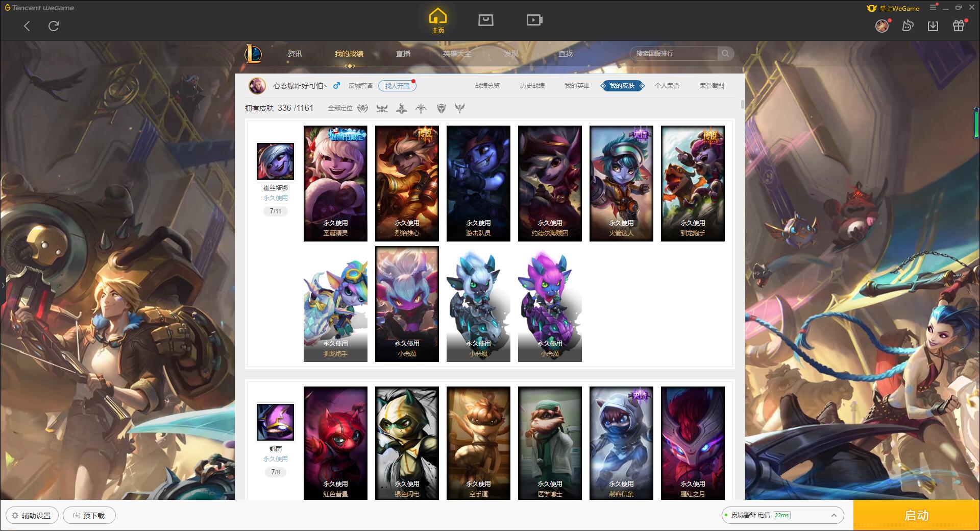
Task: Open the video live icon in top bar
Action: tap(534, 20)
